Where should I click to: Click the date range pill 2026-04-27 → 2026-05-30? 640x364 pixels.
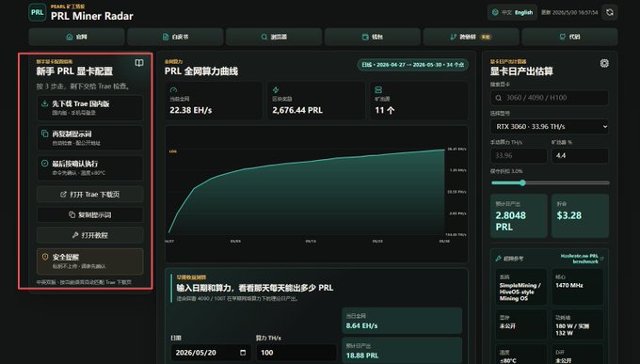pos(412,65)
